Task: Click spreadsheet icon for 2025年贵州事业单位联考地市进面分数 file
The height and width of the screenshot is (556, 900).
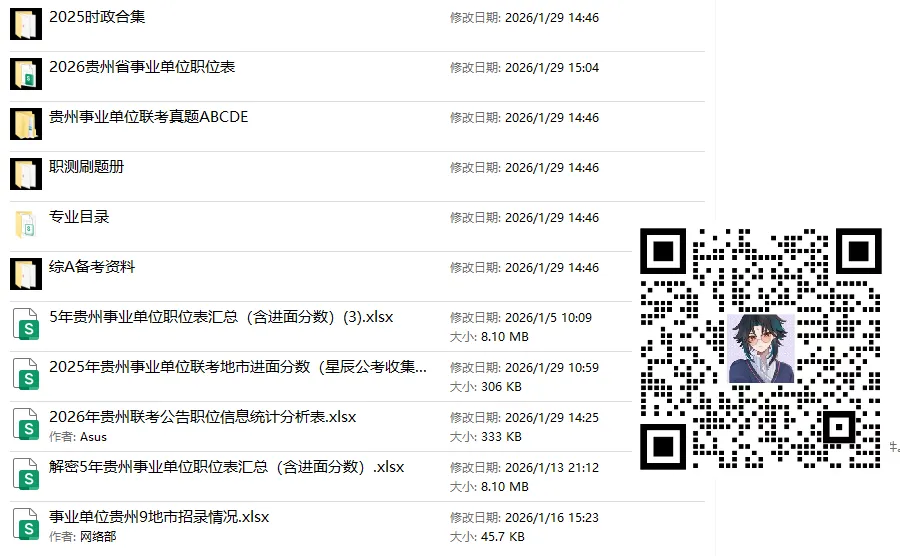Action: (26, 374)
